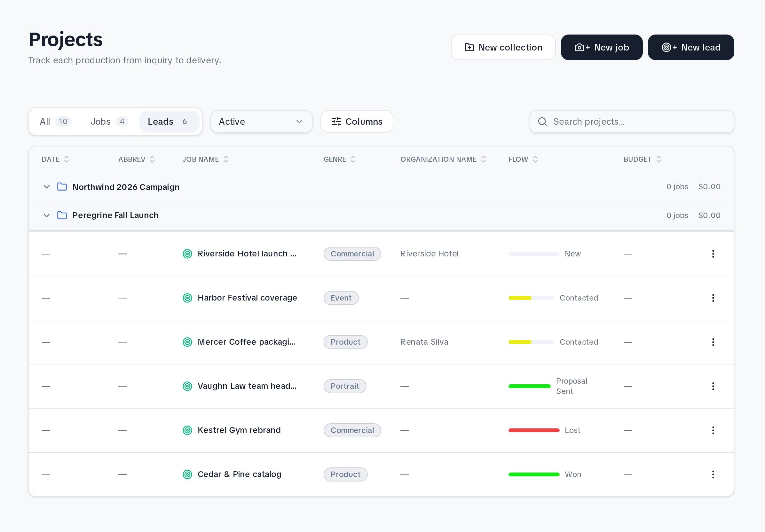
Task: Sort by Organization Name column header
Action: 443,159
